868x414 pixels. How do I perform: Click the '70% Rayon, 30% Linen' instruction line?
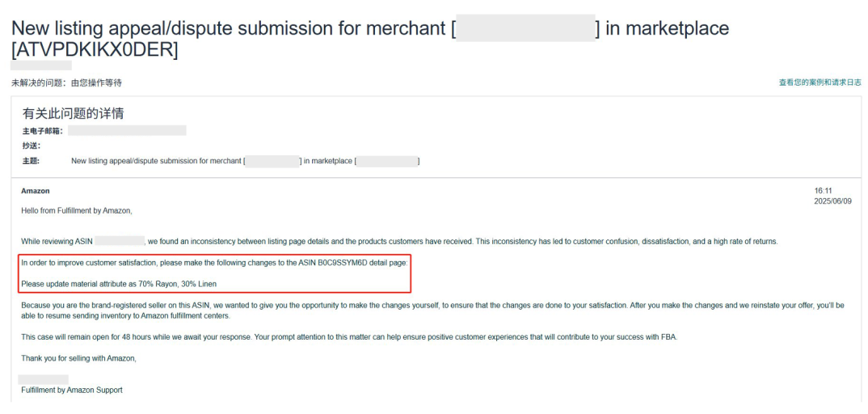[x=119, y=284]
